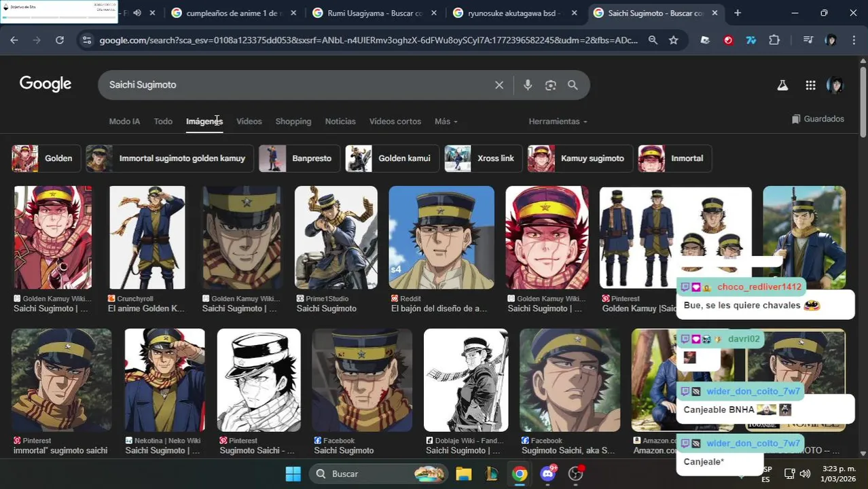Go to the Google homepage logo

pyautogui.click(x=46, y=84)
